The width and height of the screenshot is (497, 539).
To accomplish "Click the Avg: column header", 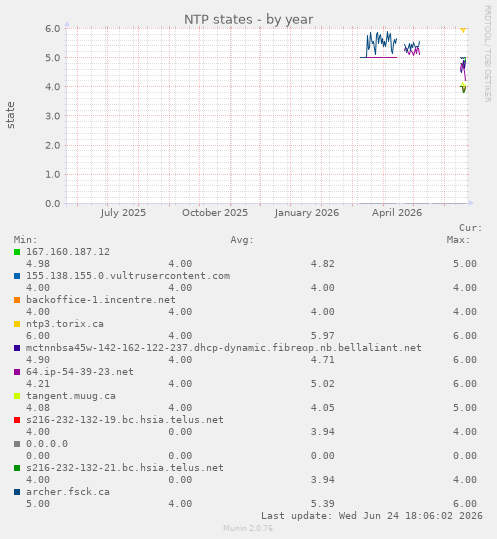I will (x=242, y=240).
